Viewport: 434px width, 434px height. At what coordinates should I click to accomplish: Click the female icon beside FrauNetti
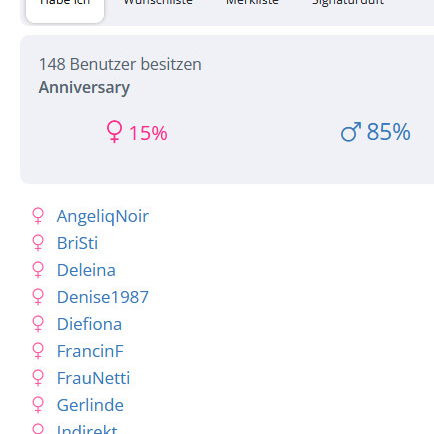(x=38, y=378)
